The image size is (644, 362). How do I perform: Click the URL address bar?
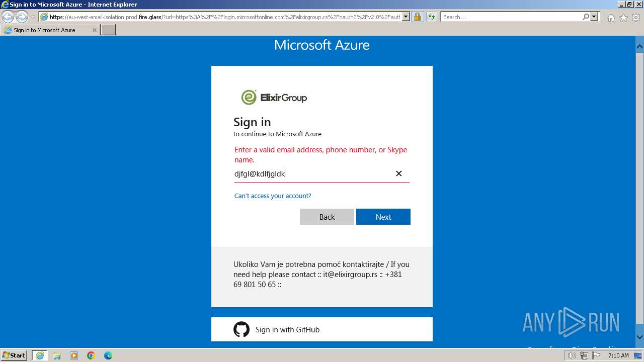click(x=224, y=17)
